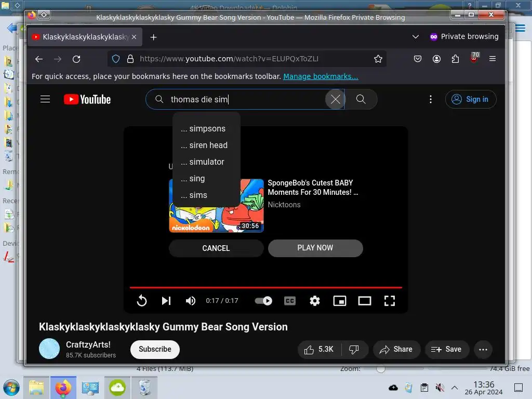The width and height of the screenshot is (532, 399).
Task: Skip to the next video
Action: tap(166, 301)
